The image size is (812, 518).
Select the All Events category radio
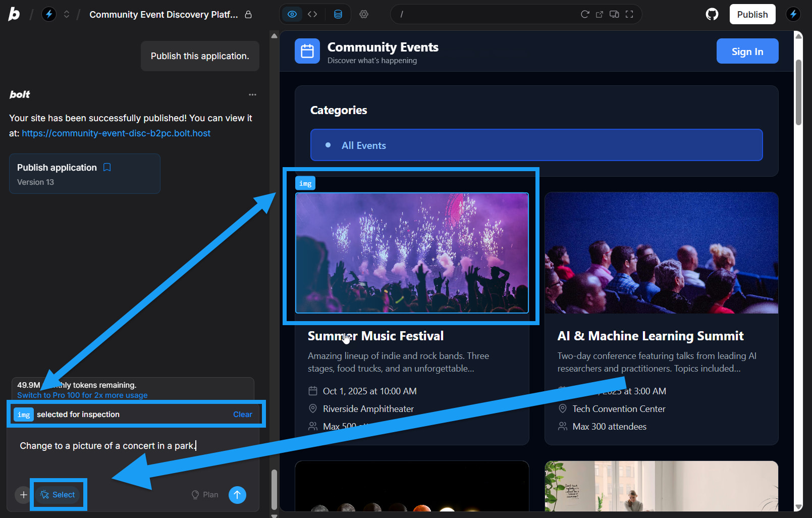point(328,145)
